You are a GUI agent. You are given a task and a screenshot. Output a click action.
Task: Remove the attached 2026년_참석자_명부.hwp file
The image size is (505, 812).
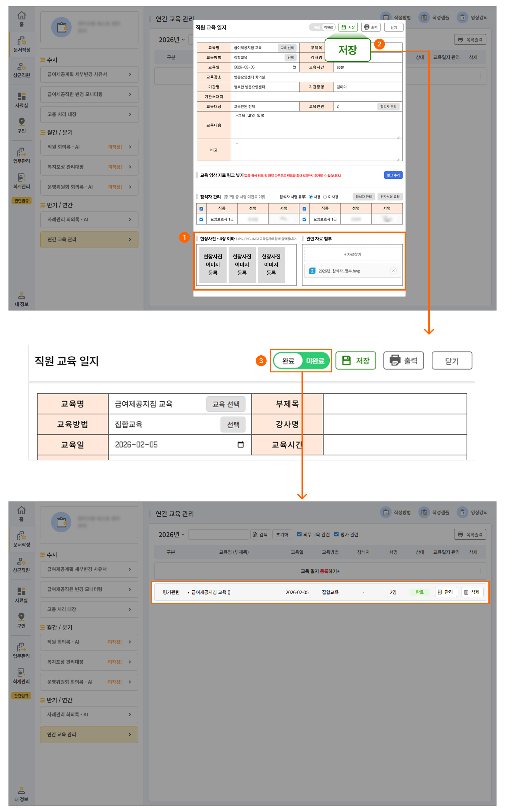pyautogui.click(x=393, y=271)
